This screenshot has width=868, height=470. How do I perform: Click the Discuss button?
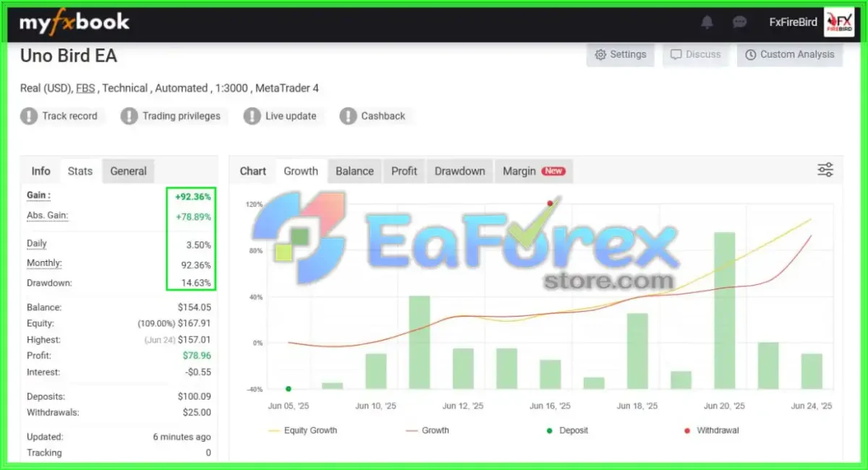[x=696, y=54]
